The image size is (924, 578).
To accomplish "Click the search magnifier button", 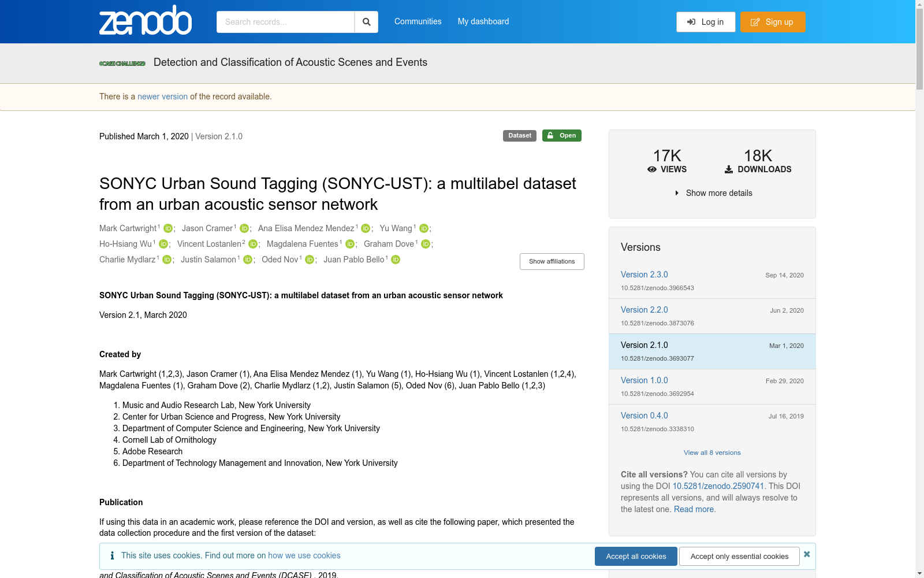I will point(366,22).
